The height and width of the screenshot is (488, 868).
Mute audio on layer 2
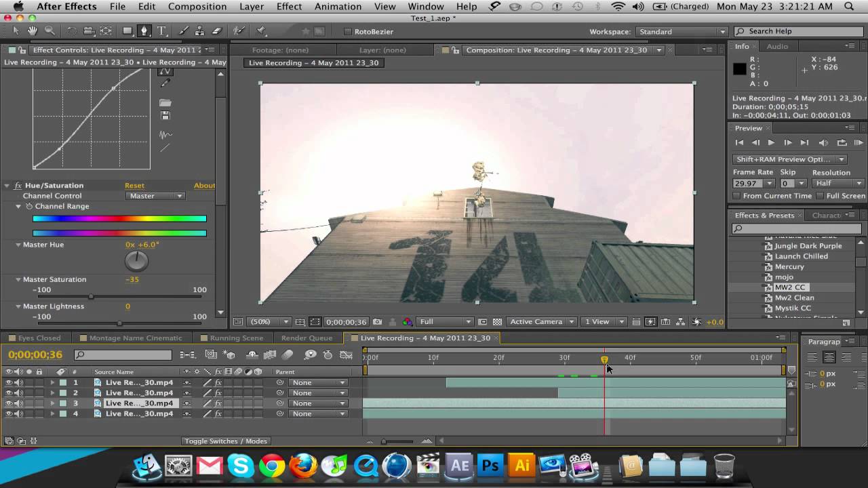tap(19, 393)
